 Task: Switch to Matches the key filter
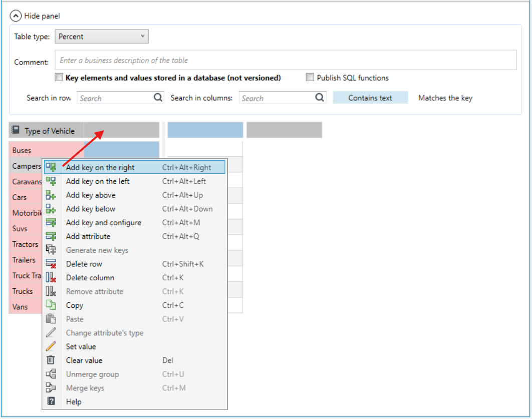click(x=445, y=98)
